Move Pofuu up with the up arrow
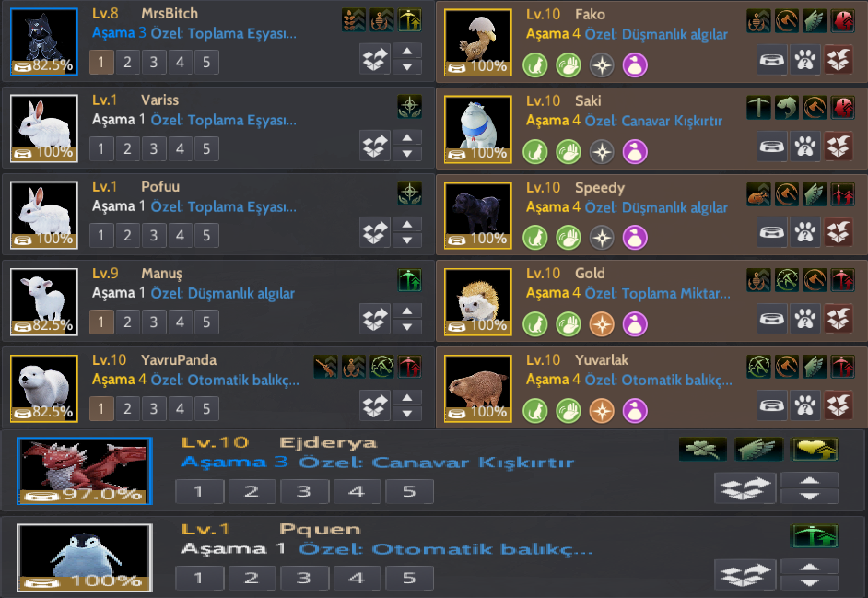 click(407, 224)
